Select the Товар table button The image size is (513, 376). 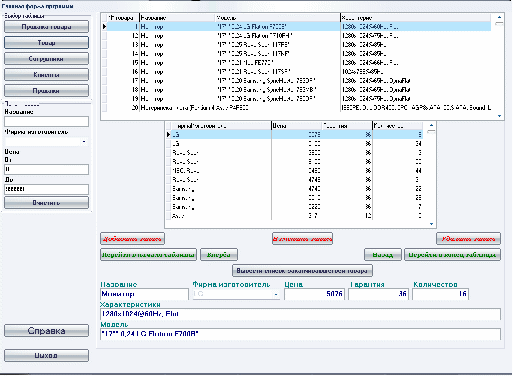tap(46, 43)
